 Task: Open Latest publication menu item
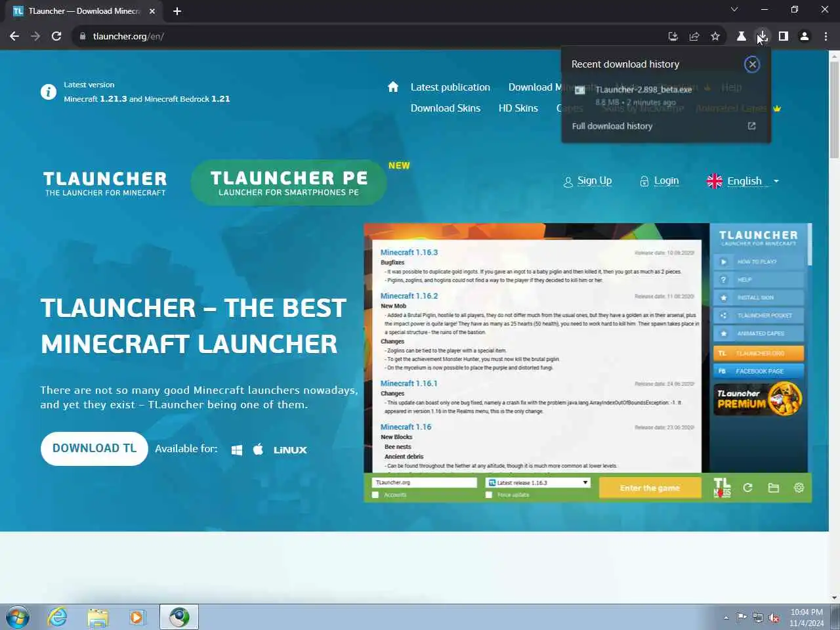(x=450, y=87)
